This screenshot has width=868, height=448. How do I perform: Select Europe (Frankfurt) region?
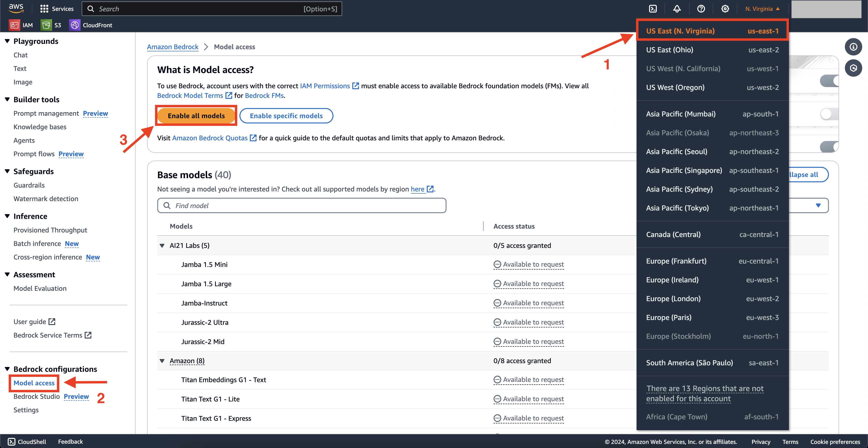tap(712, 261)
